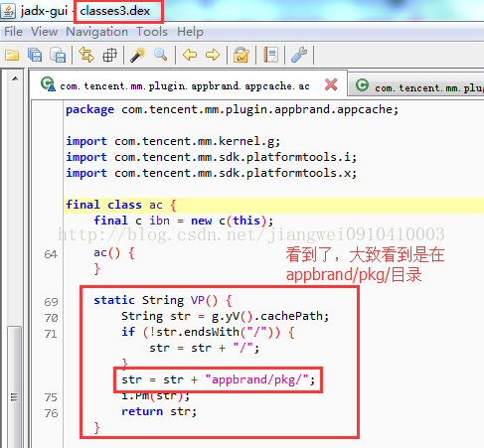Click the Back arrow navigation icon
The image size is (484, 448).
tap(190, 55)
